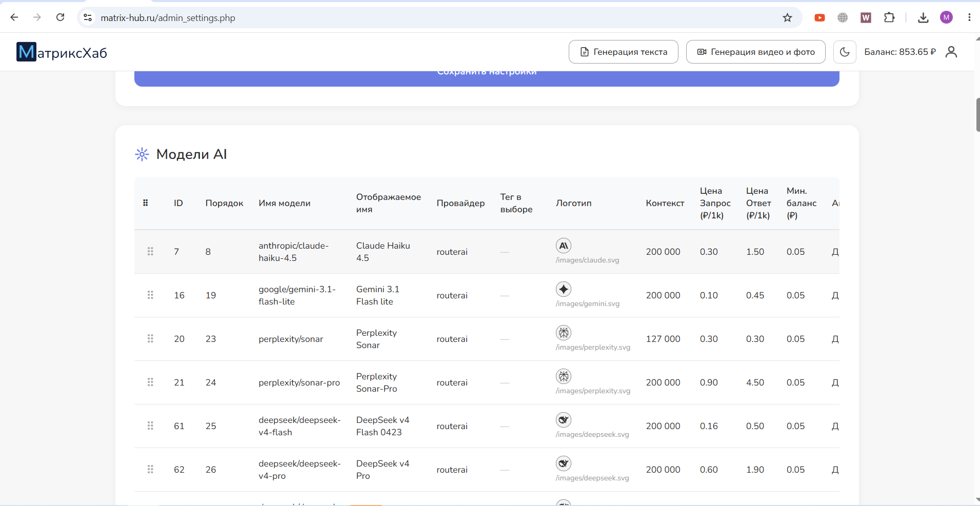Click the DeepSeek logo in the deepseek-v4-flash row

(x=564, y=420)
